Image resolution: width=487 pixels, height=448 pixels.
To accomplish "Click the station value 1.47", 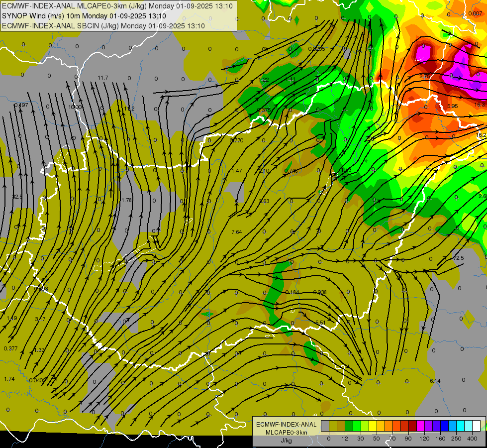I will pyautogui.click(x=237, y=171).
